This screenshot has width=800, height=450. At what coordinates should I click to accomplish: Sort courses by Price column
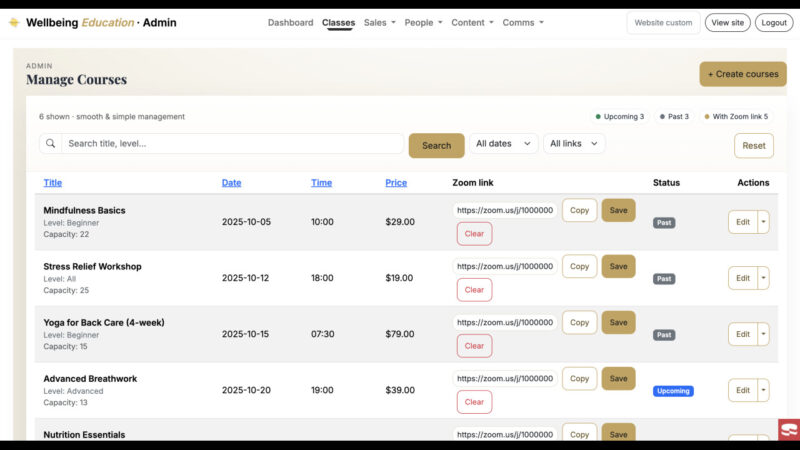click(396, 183)
